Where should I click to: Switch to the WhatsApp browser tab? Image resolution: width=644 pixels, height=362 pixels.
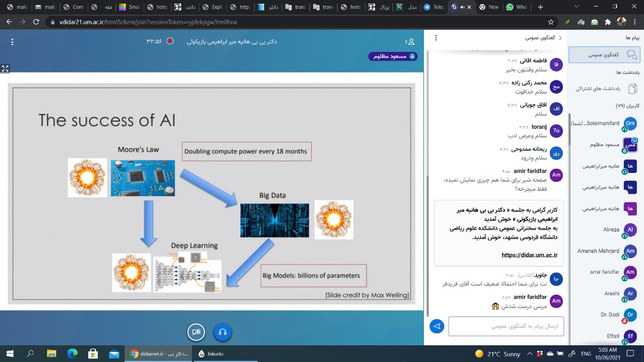pos(516,7)
